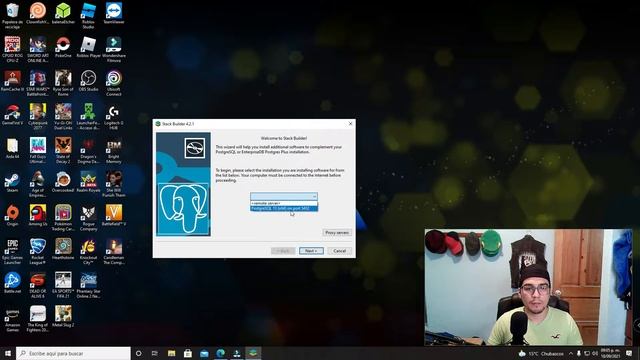The width and height of the screenshot is (640, 360).
Task: Select the Logitech G HUB shortcut
Action: pos(114,117)
